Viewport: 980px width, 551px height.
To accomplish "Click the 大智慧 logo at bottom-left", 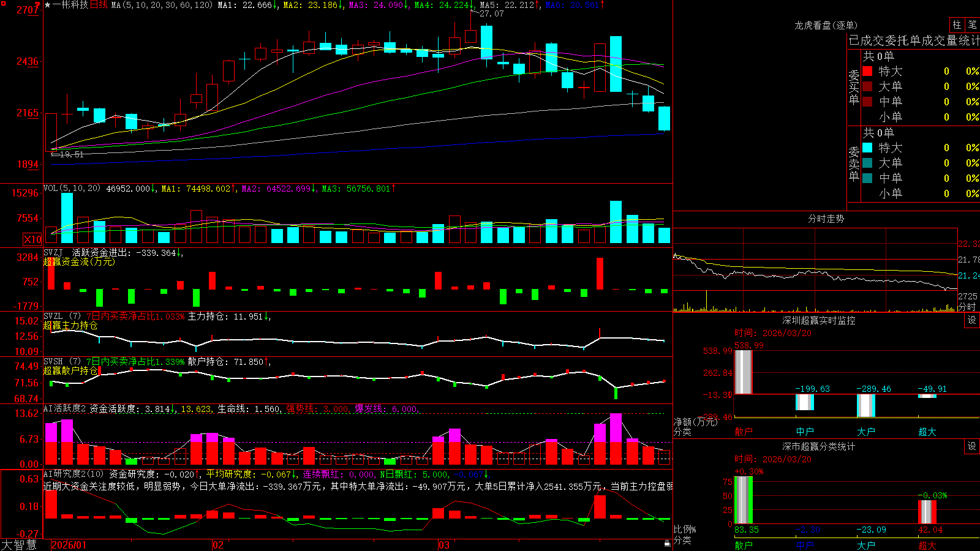I will click(x=19, y=545).
